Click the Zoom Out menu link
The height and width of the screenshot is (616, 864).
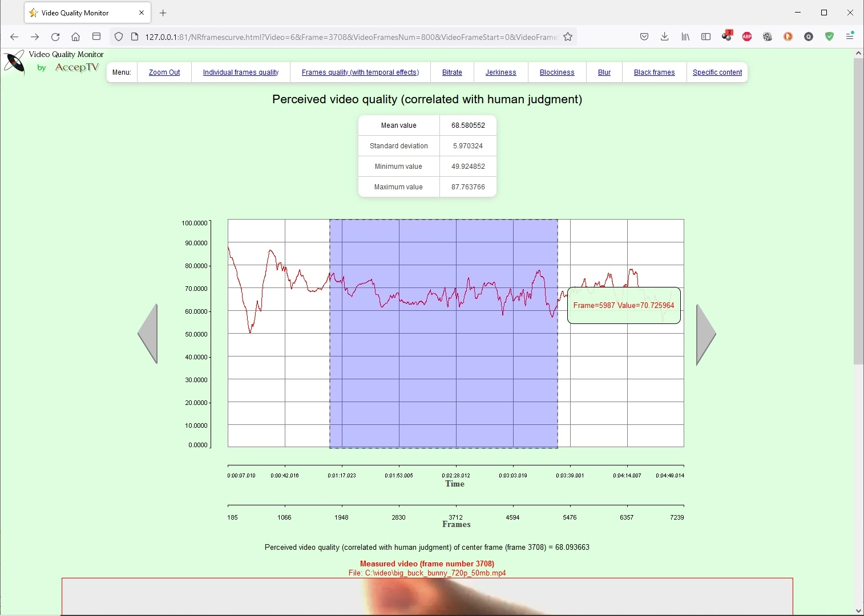pyautogui.click(x=164, y=72)
